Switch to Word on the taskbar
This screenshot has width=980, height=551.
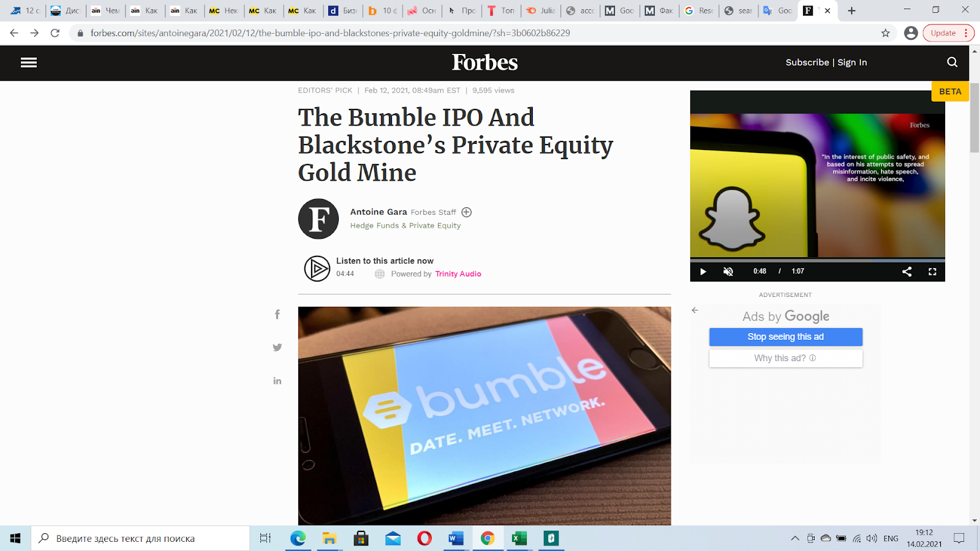(x=456, y=538)
